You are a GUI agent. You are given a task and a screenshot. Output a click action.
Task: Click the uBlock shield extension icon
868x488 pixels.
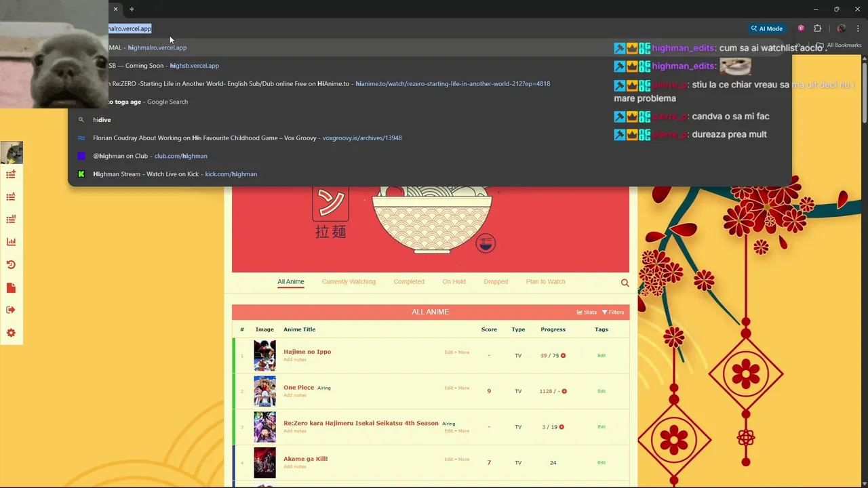tap(801, 28)
